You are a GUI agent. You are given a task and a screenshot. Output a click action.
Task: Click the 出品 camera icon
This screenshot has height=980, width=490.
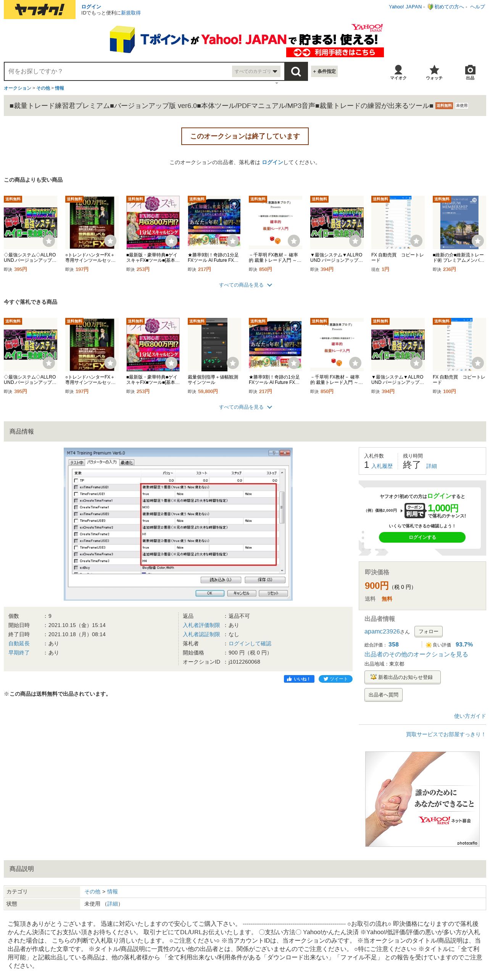click(x=470, y=72)
